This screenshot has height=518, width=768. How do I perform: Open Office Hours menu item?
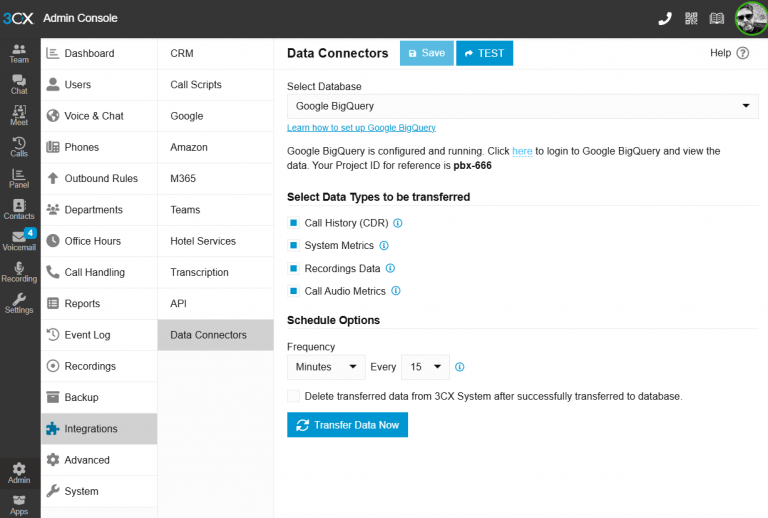coord(99,241)
